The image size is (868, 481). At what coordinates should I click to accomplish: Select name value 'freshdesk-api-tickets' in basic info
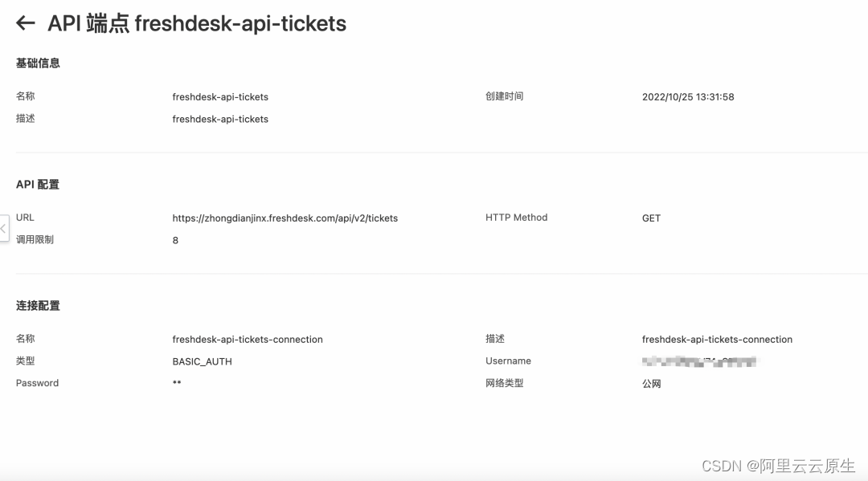tap(220, 96)
